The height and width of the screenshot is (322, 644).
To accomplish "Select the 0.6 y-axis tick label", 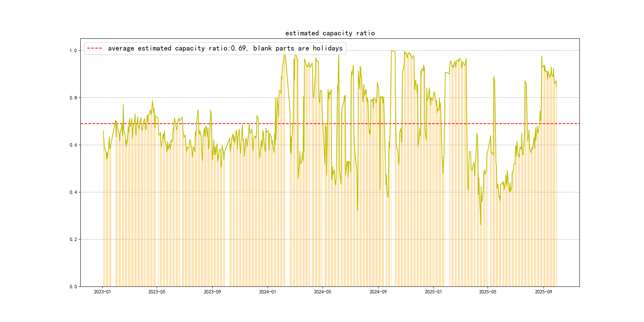I will click(73, 145).
